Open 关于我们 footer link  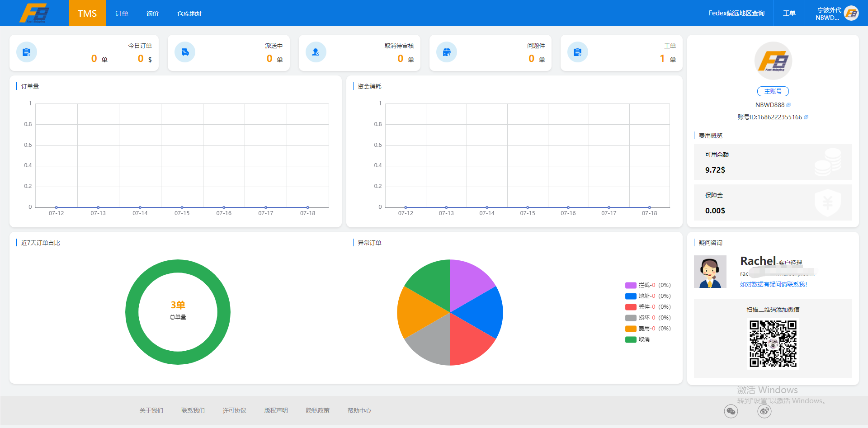(x=151, y=410)
